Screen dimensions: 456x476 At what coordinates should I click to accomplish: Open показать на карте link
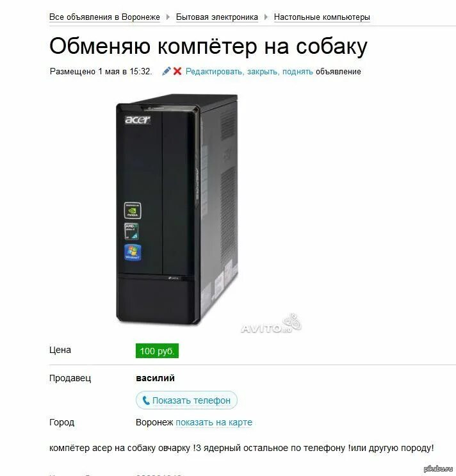(214, 422)
